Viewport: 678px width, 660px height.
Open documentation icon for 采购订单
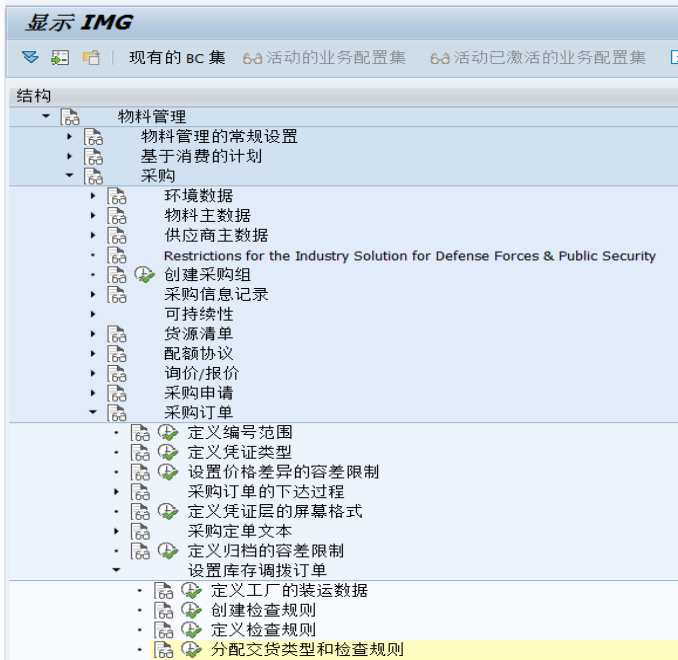click(117, 413)
